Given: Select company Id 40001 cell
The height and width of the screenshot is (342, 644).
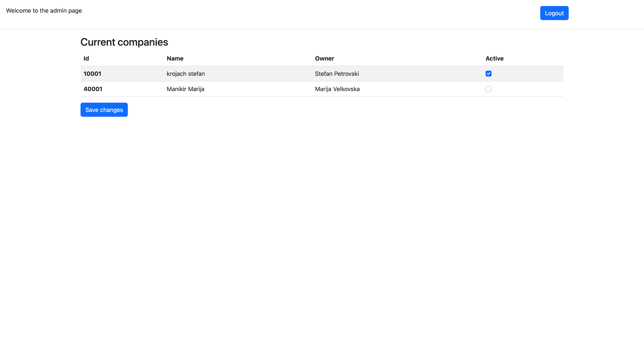Looking at the screenshot, I should click(x=93, y=89).
